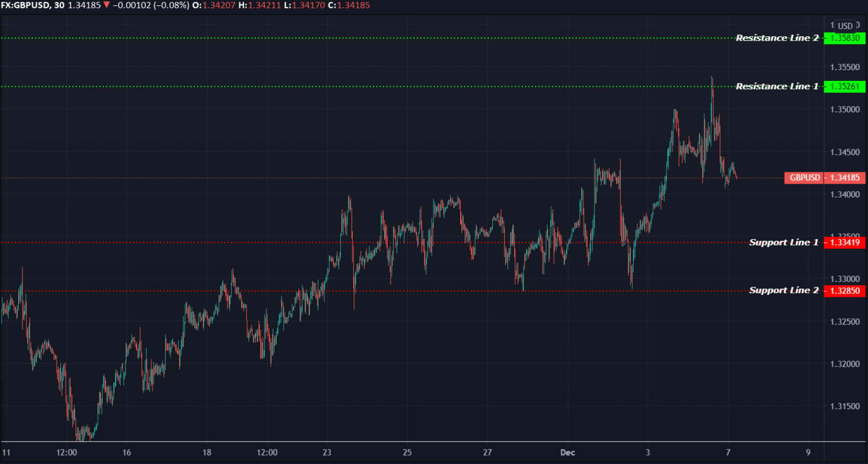Click the 1.32500 price axis value
This screenshot has height=464, width=868.
point(845,322)
